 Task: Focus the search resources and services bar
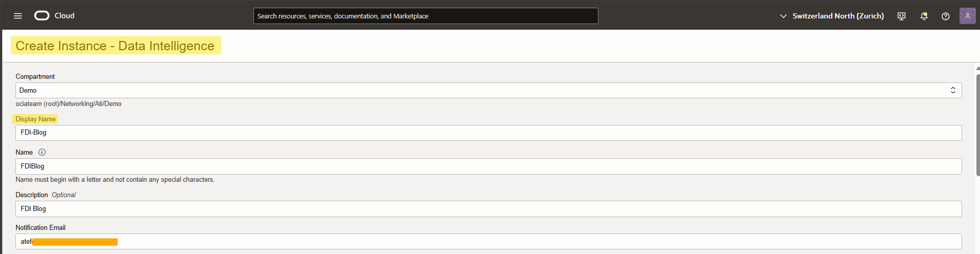pos(426,16)
